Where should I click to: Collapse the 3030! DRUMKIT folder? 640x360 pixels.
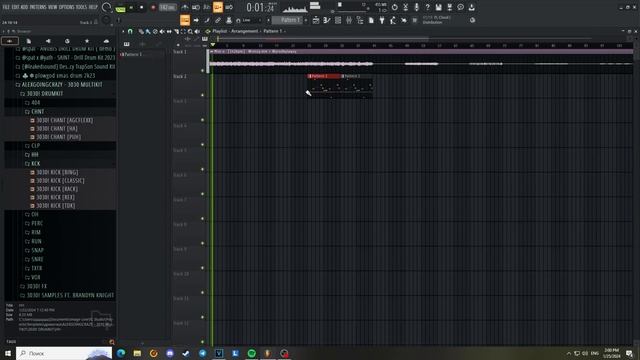(44, 93)
